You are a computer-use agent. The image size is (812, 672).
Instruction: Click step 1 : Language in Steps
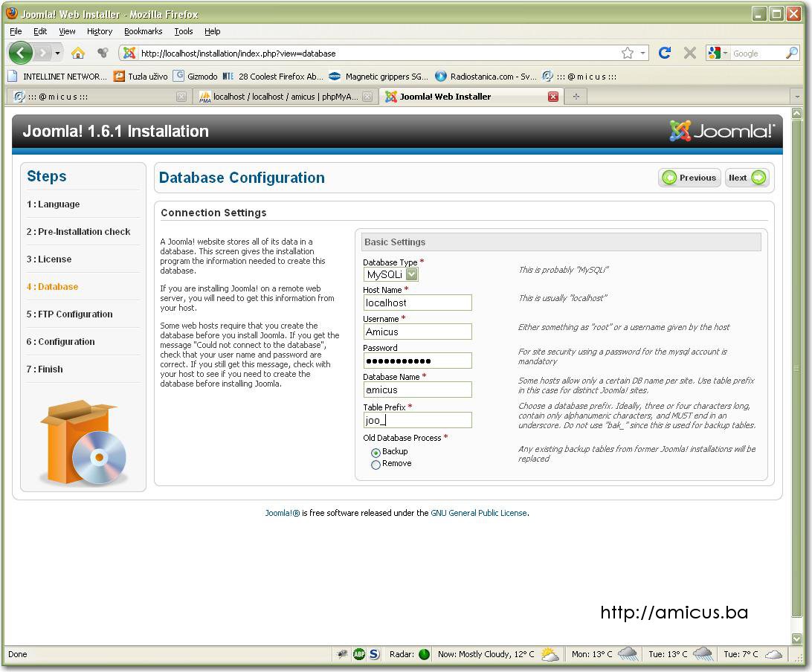coord(53,204)
